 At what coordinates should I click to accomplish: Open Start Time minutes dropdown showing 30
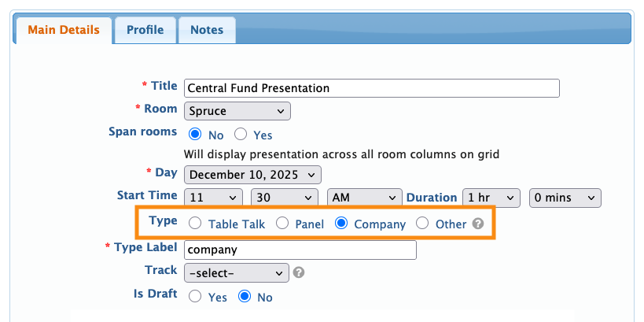pos(284,198)
